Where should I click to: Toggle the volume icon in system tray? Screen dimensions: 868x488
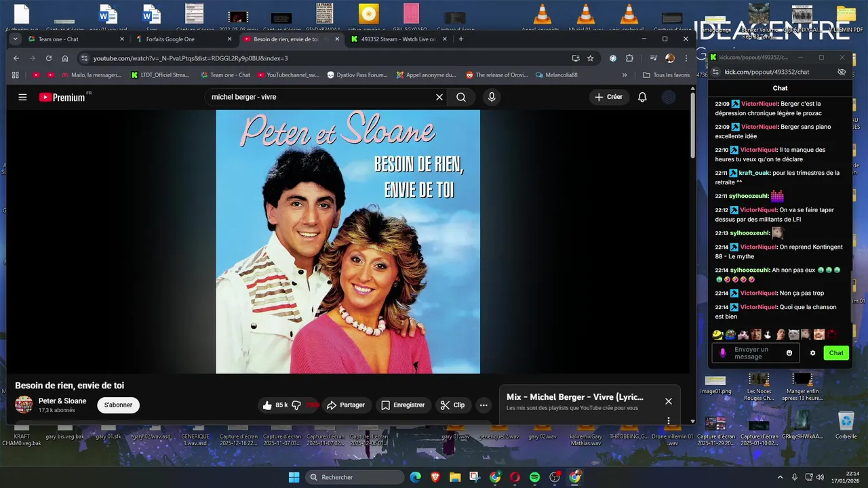(821, 477)
